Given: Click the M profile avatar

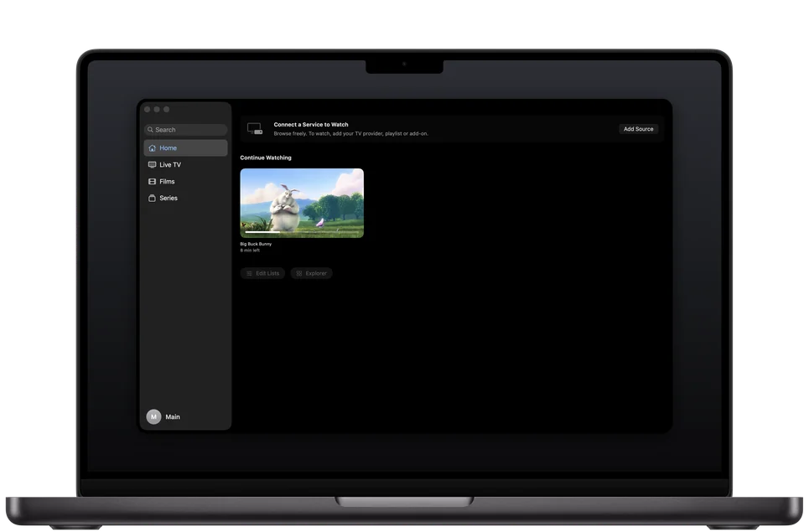Looking at the screenshot, I should 153,416.
